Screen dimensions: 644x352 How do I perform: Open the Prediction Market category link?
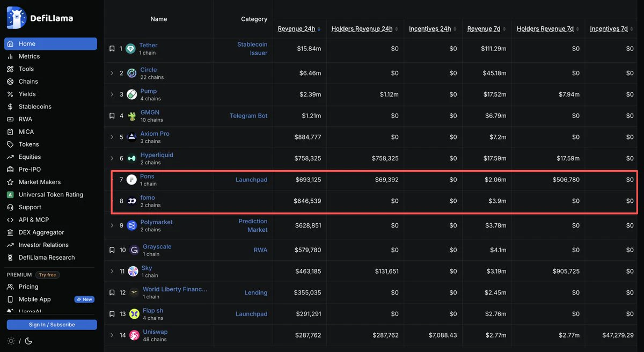(253, 225)
